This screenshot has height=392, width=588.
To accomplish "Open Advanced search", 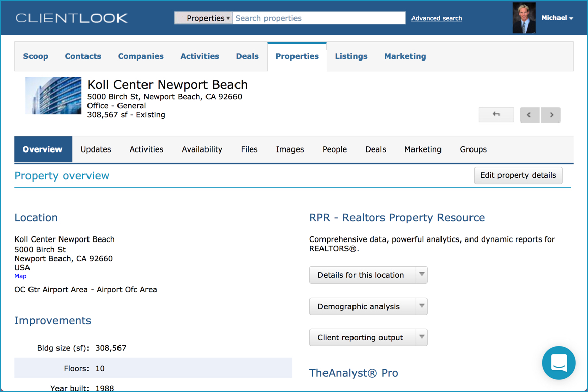I will [436, 18].
